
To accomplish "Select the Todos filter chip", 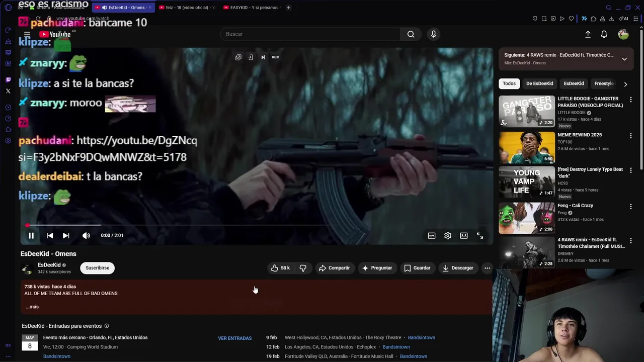I will click(x=509, y=83).
